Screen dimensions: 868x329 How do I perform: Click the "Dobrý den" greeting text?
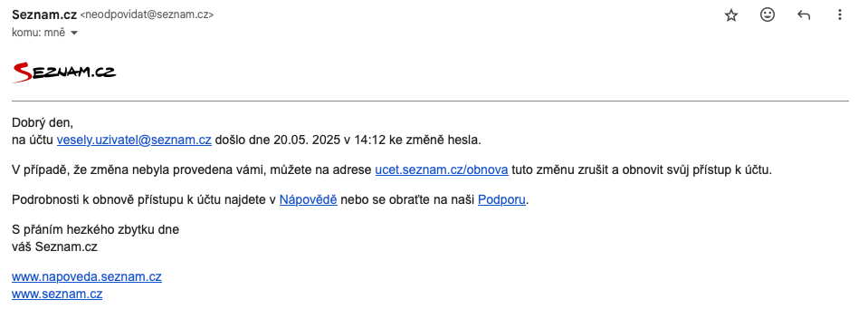pos(43,122)
